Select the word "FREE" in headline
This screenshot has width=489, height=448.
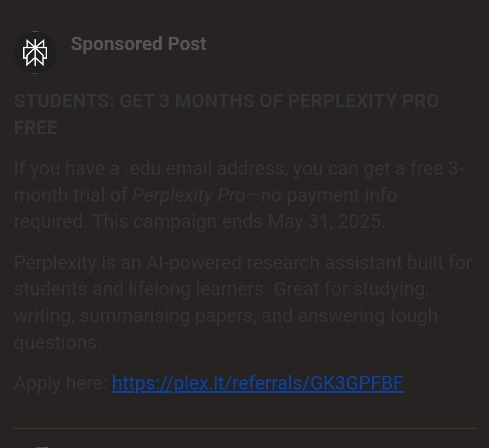point(36,128)
